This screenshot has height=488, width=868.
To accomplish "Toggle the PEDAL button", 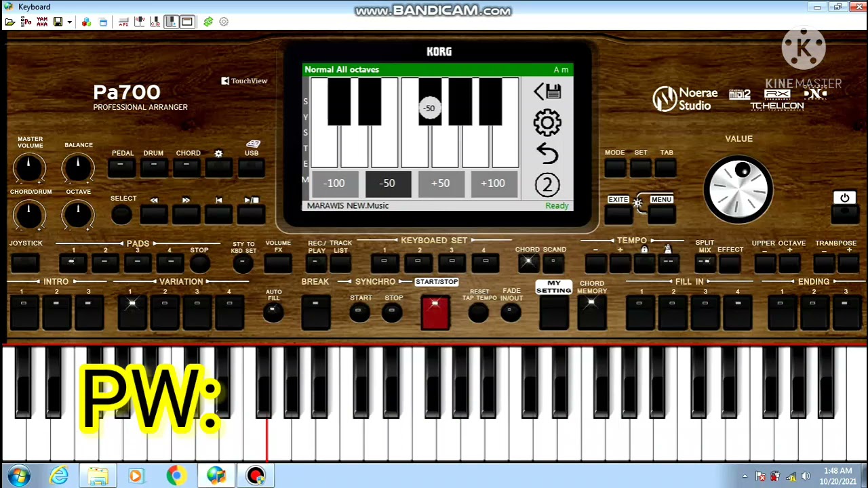I will tap(122, 167).
